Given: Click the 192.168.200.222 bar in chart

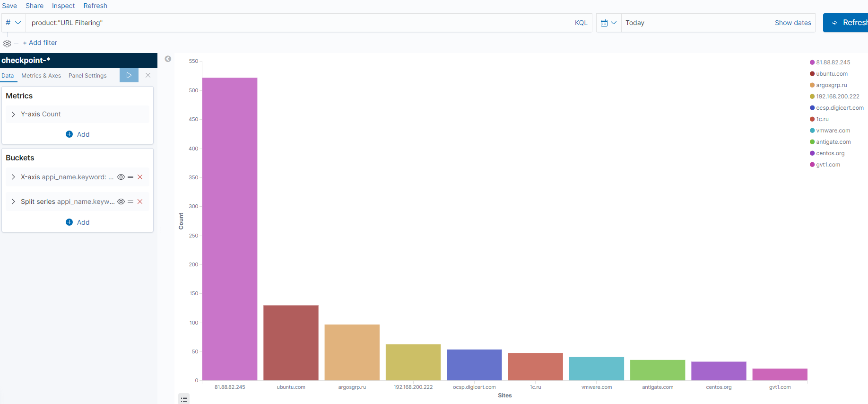Looking at the screenshot, I should 413,362.
